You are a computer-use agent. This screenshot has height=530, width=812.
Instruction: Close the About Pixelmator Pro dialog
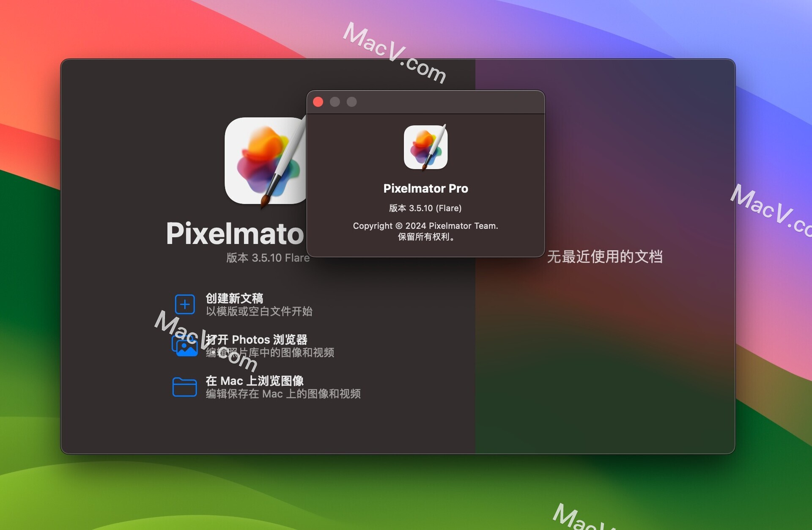point(318,102)
